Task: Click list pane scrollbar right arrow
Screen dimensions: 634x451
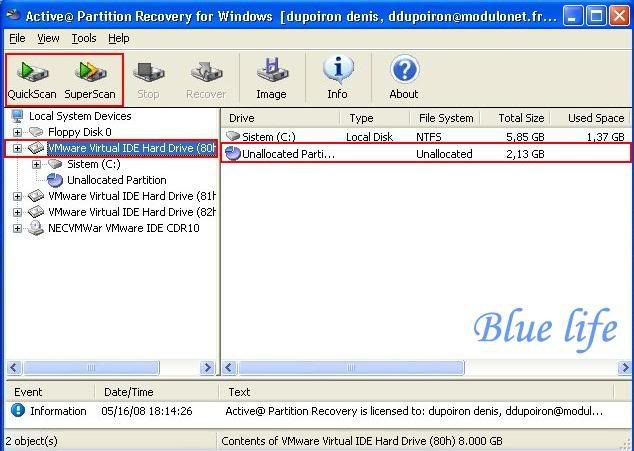Action: (624, 367)
